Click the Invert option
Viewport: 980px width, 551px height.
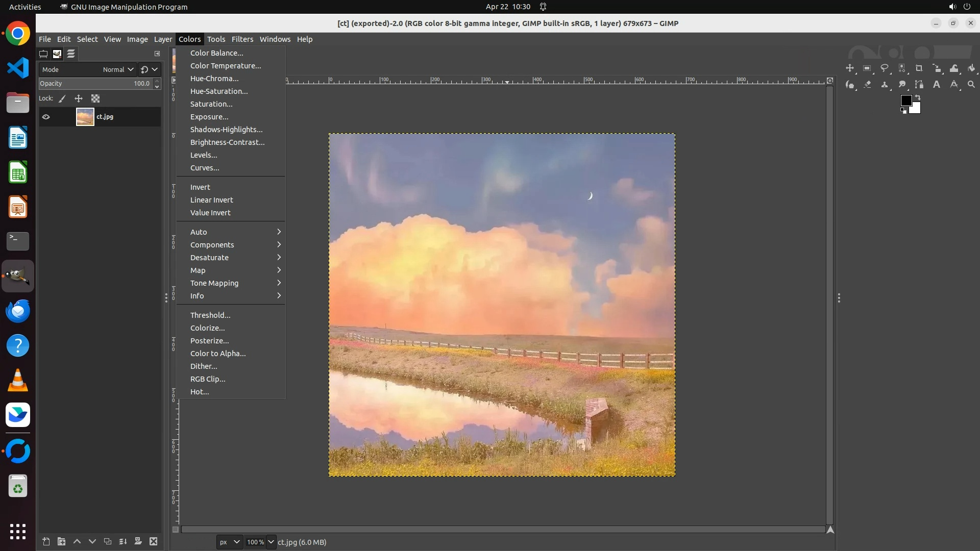click(x=200, y=187)
